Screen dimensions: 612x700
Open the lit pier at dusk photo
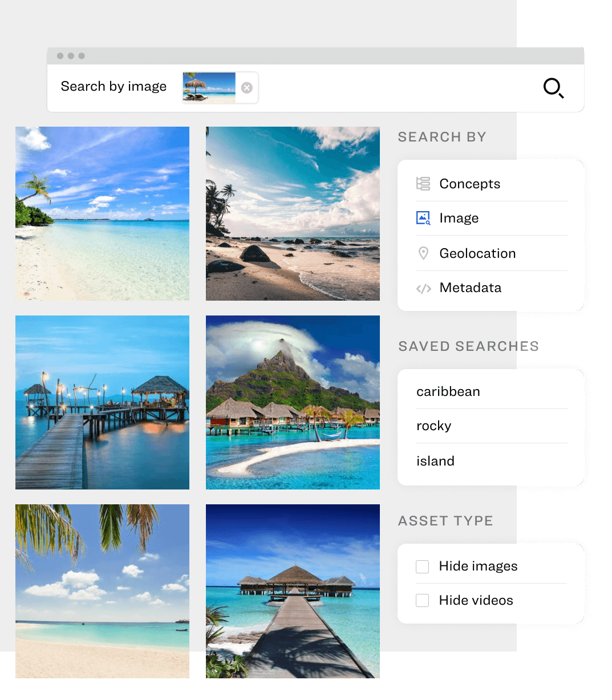(102, 402)
